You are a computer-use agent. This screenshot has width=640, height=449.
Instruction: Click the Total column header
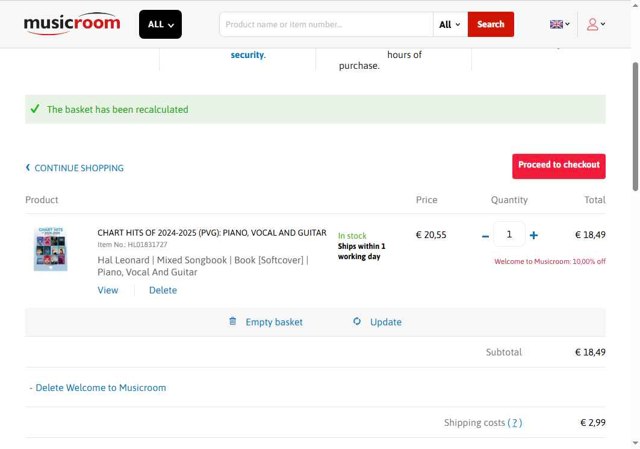[x=595, y=200]
